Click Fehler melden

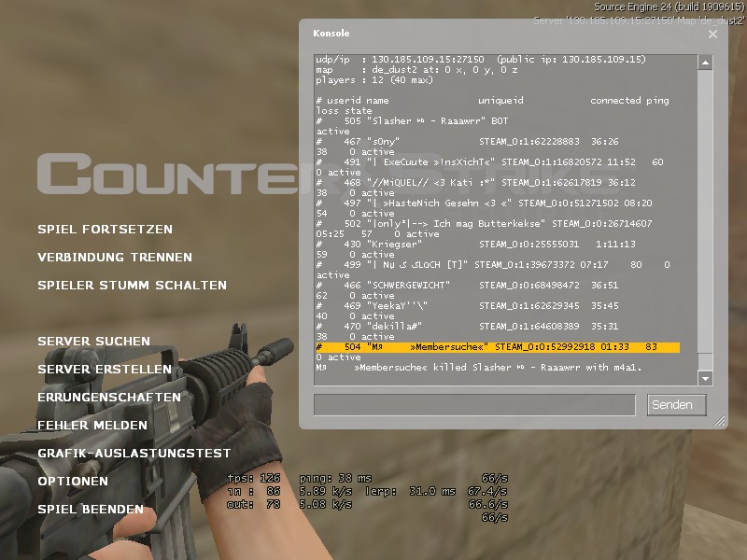[x=92, y=426]
